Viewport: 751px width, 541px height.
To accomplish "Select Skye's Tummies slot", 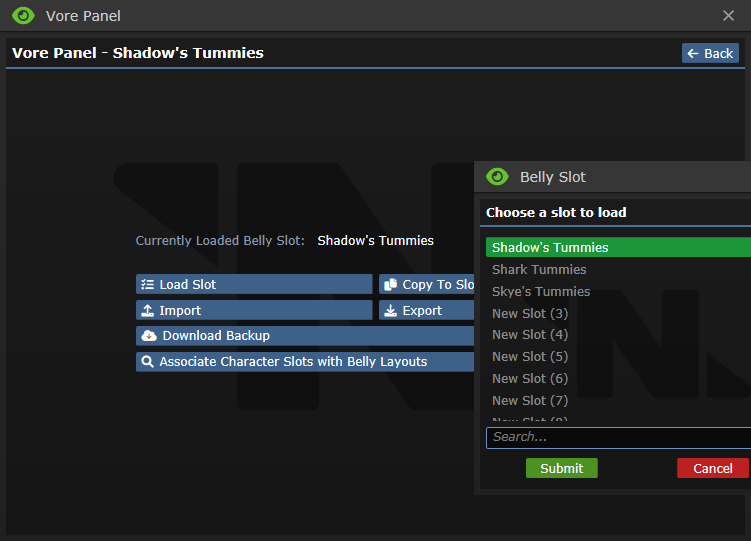I will point(618,292).
